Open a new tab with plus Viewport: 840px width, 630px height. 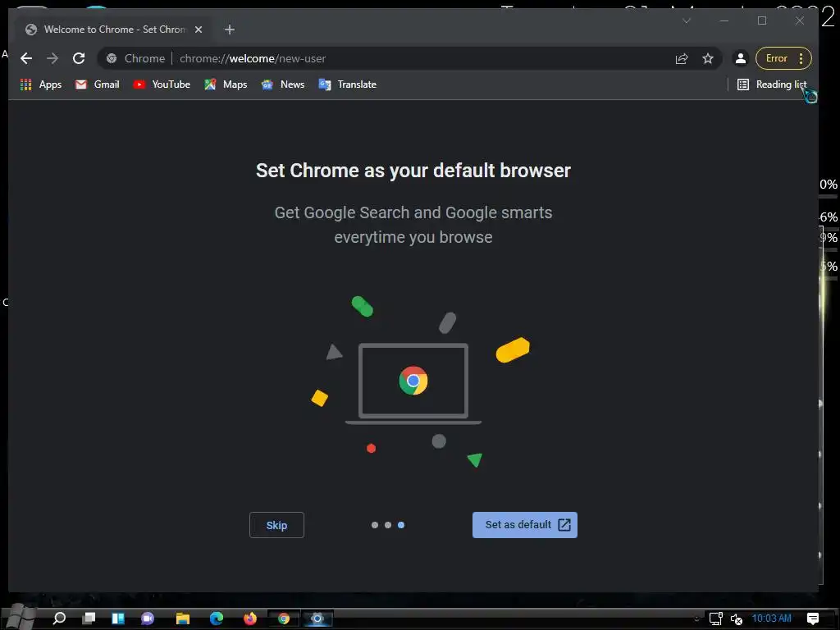pyautogui.click(x=230, y=30)
